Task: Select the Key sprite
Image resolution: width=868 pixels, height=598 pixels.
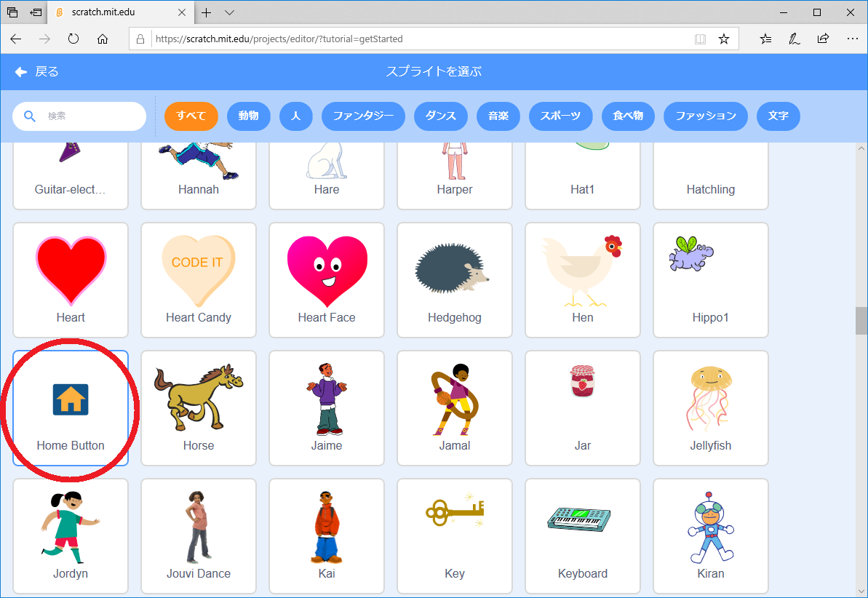Action: tap(455, 536)
